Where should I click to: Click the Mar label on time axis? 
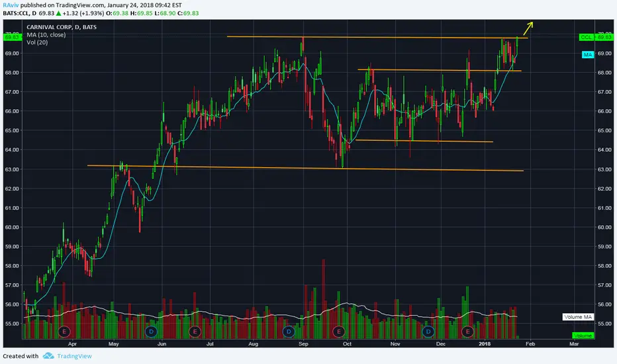click(574, 344)
